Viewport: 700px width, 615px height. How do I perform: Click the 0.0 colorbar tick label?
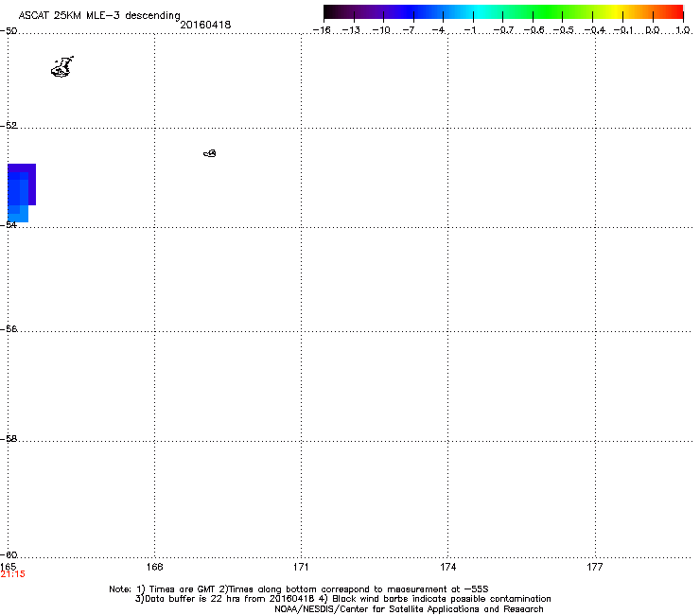[x=653, y=30]
